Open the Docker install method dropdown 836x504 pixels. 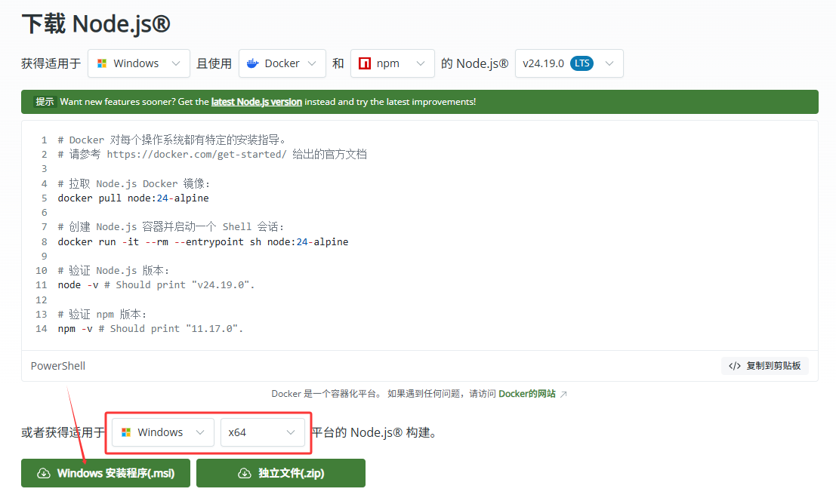[x=282, y=63]
